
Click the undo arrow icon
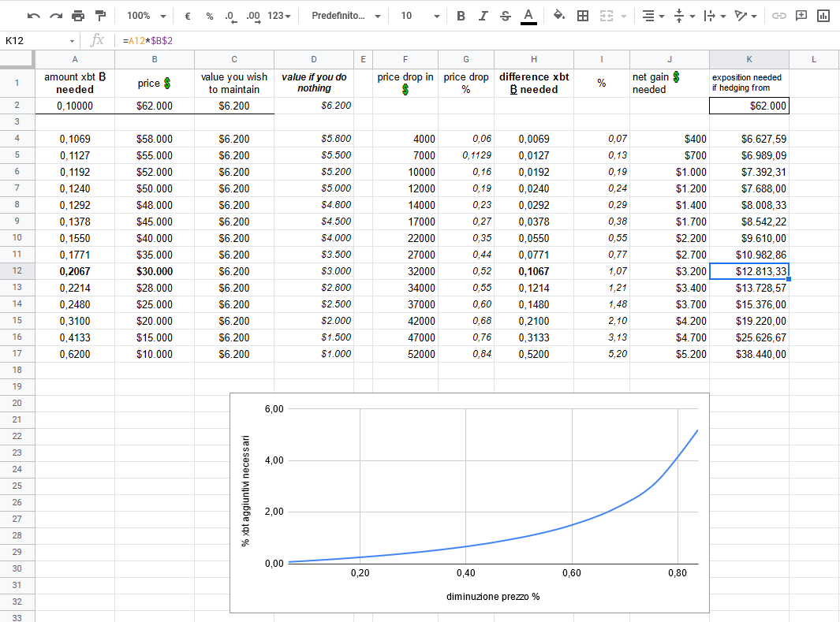coord(33,16)
